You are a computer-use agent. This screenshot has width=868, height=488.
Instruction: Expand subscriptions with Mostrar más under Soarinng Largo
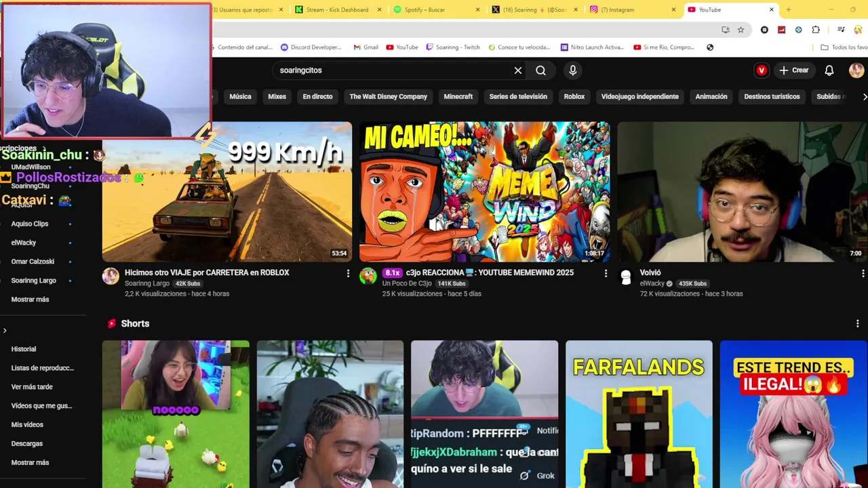click(31, 300)
